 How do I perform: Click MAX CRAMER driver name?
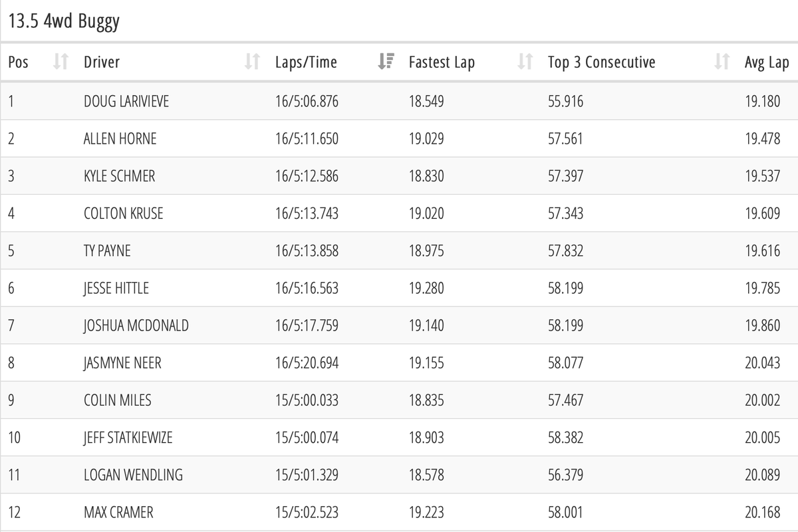click(x=118, y=513)
